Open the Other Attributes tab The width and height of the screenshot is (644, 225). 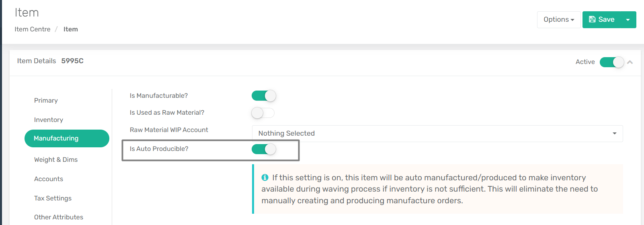point(59,217)
